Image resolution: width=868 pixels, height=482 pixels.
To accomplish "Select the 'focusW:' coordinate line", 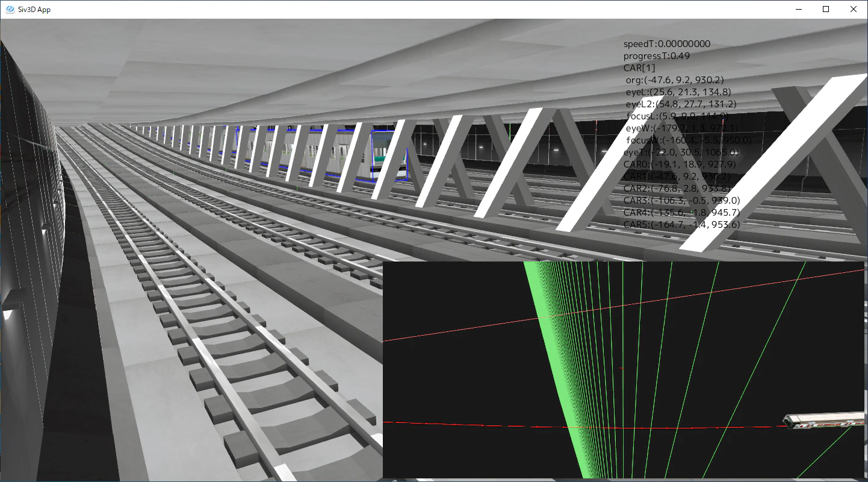I will pyautogui.click(x=689, y=140).
